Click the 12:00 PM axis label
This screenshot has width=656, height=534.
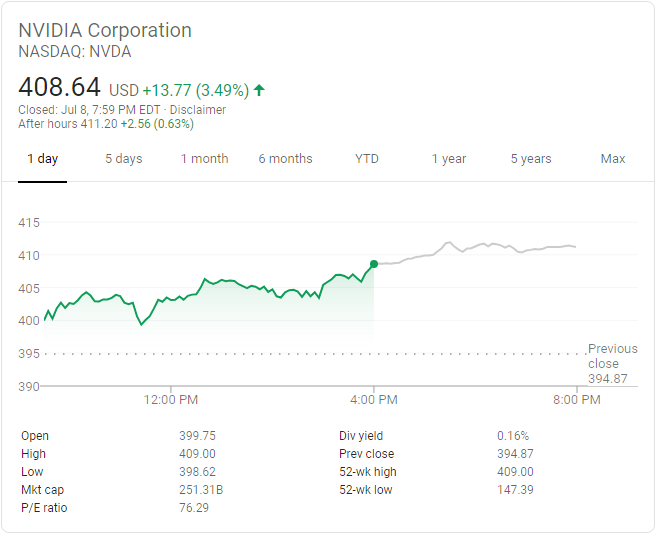[x=171, y=400]
